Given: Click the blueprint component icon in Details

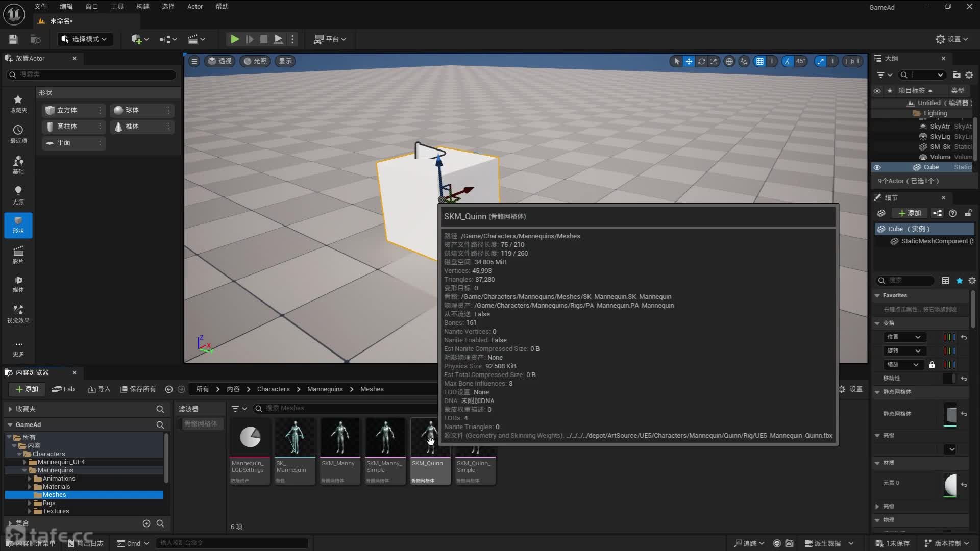Looking at the screenshot, I should coord(937,213).
